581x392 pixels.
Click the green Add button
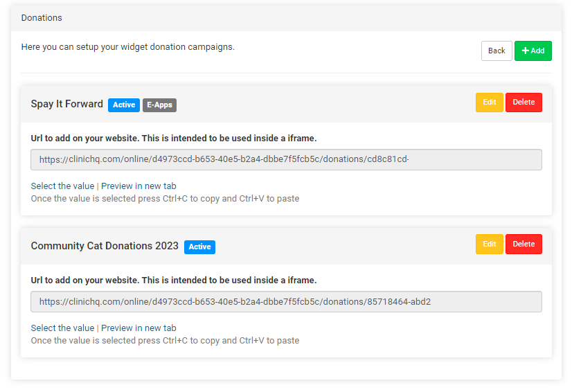point(533,51)
